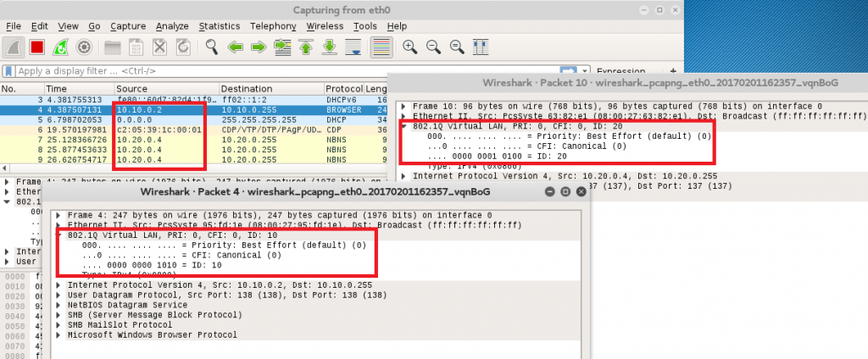Expand Internet Protocol Version 4 in Packet 4 window
Screen dimensions: 868x359
[x=60, y=284]
